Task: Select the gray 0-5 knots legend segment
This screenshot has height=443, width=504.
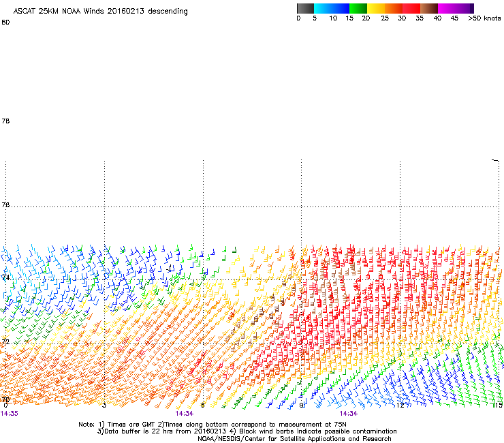Action: [305, 8]
